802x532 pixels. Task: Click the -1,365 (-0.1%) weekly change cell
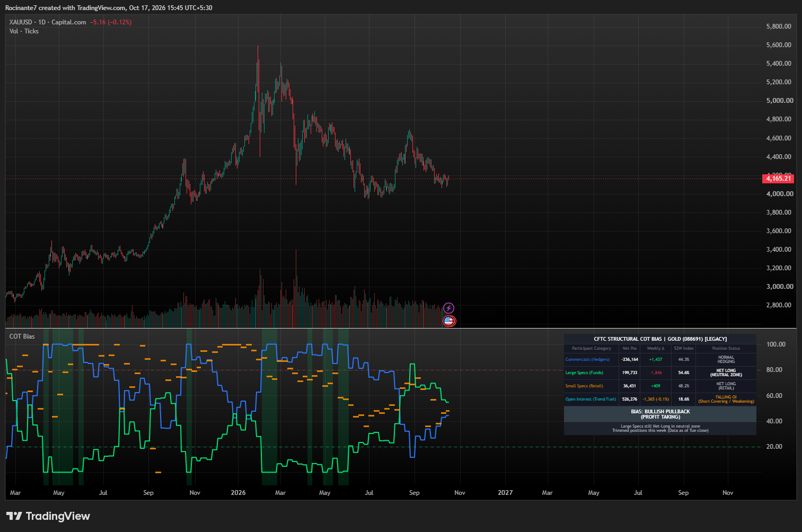pyautogui.click(x=656, y=400)
